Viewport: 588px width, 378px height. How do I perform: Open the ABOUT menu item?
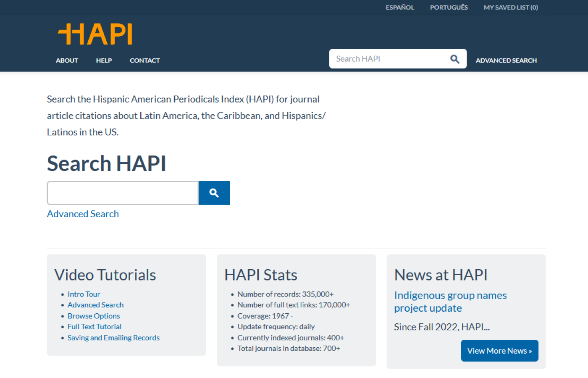[67, 60]
